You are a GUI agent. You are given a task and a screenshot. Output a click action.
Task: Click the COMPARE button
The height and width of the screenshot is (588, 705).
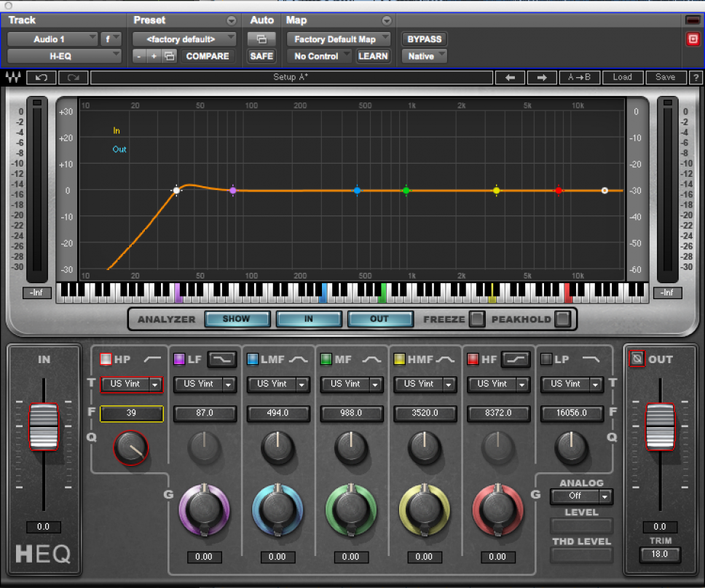point(207,56)
